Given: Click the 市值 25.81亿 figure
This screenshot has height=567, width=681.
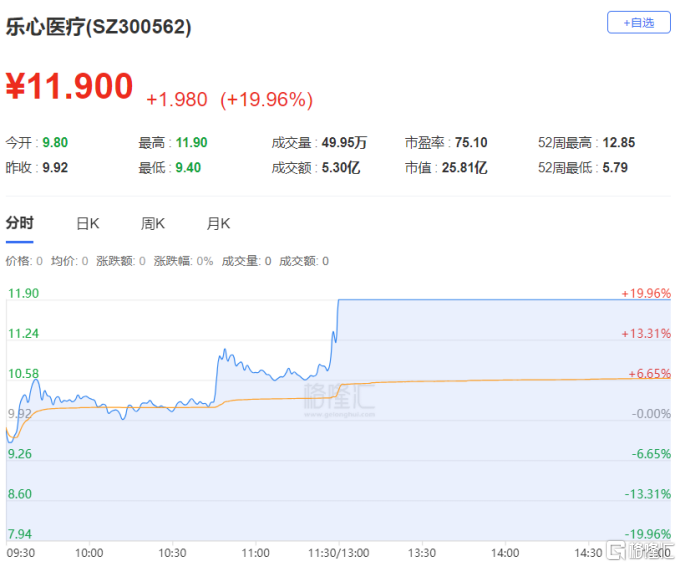Looking at the screenshot, I should 464,168.
